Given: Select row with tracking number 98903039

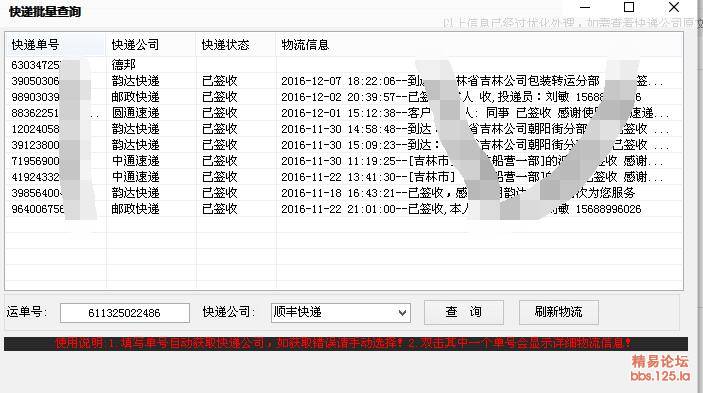Looking at the screenshot, I should pos(344,97).
